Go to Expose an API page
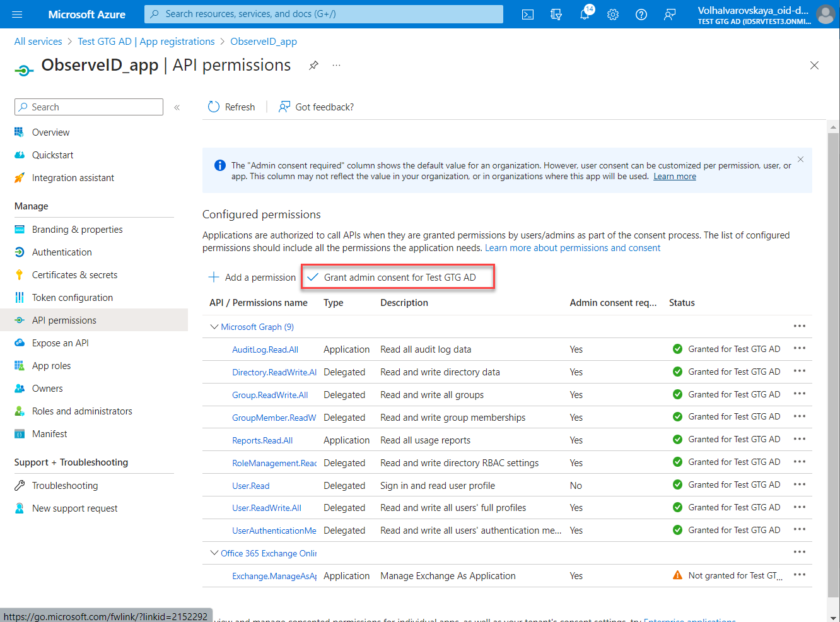Image resolution: width=840 pixels, height=622 pixels. point(60,343)
